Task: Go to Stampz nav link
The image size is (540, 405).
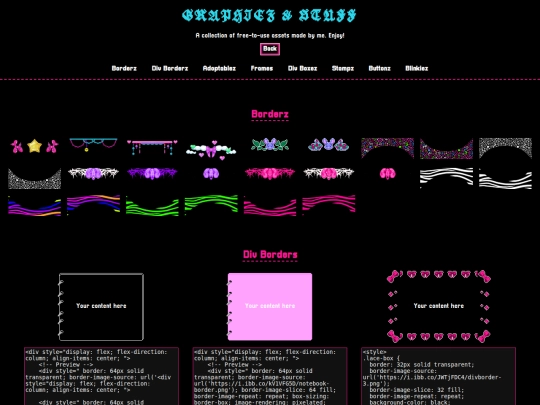Action: click(x=343, y=68)
